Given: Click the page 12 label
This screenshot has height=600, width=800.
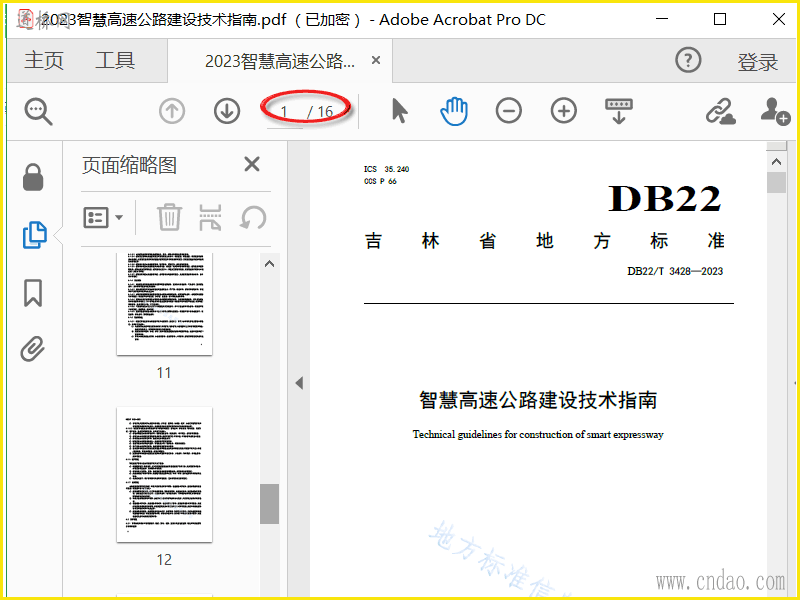Looking at the screenshot, I should click(x=164, y=560).
